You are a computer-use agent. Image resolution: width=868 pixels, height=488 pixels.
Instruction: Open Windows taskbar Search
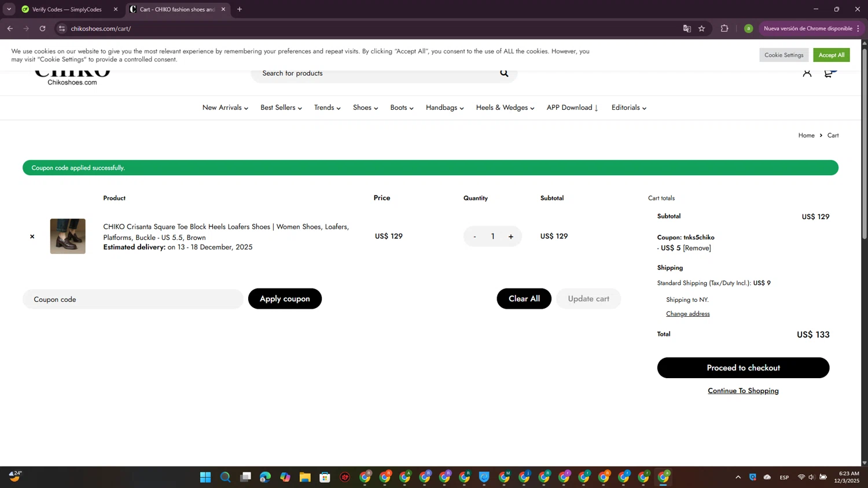pyautogui.click(x=225, y=477)
